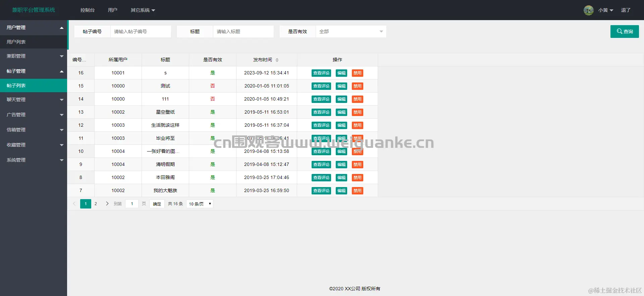This screenshot has height=296, width=644.
Task: Select page 1 in pagination
Action: [86, 203]
